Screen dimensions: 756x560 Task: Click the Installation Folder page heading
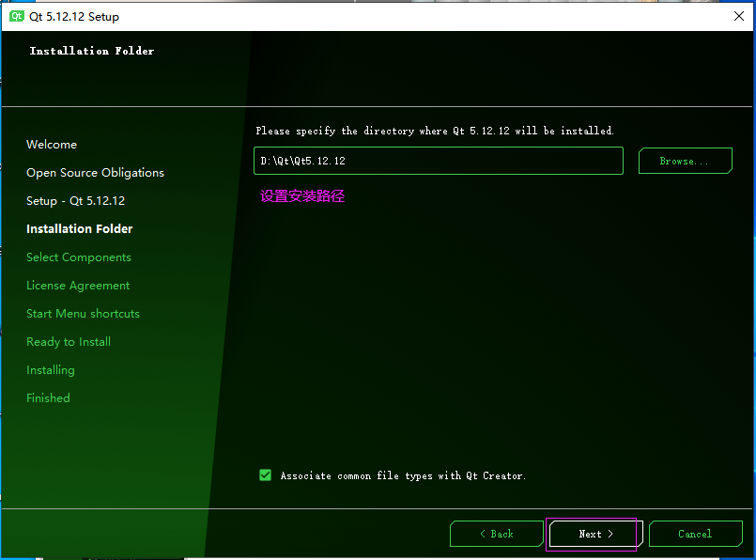[x=92, y=51]
